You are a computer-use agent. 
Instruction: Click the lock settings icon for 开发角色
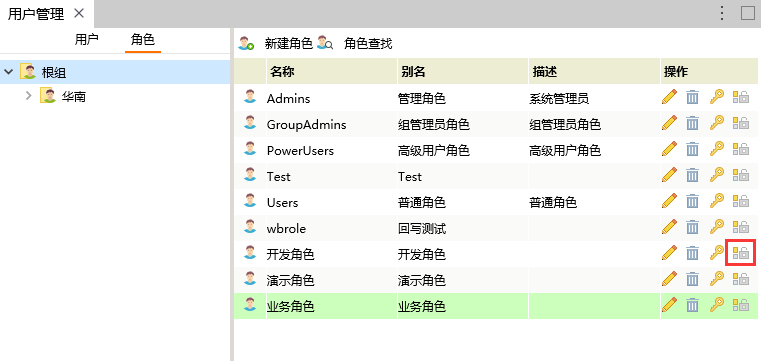coord(741,253)
